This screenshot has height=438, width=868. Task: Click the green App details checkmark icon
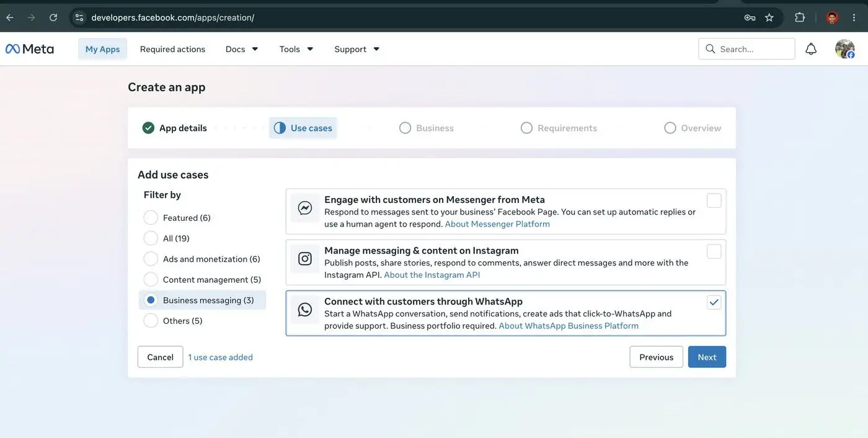point(148,128)
